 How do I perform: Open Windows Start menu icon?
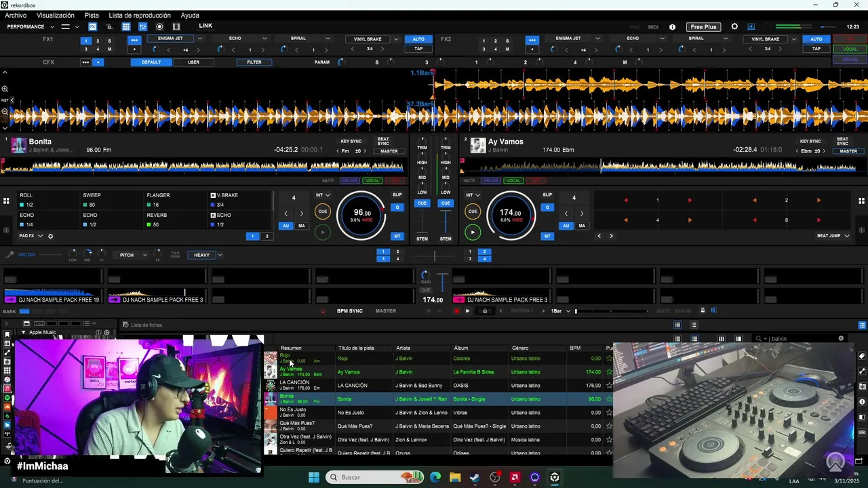pyautogui.click(x=314, y=477)
